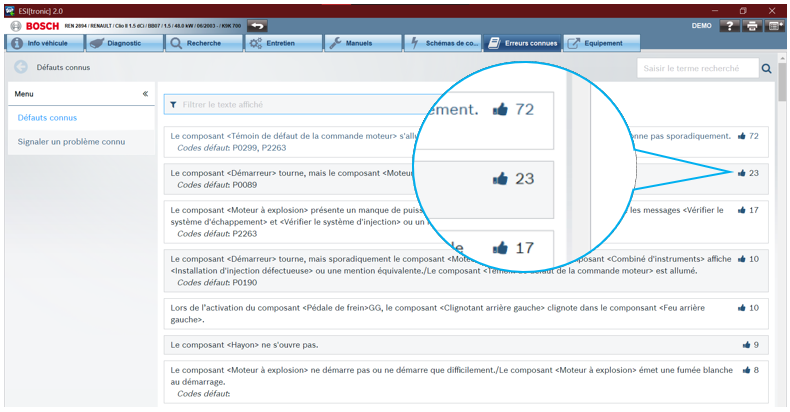Image resolution: width=790 pixels, height=412 pixels.
Task: Click the thumbs-up icon showing 72
Action: (x=741, y=135)
